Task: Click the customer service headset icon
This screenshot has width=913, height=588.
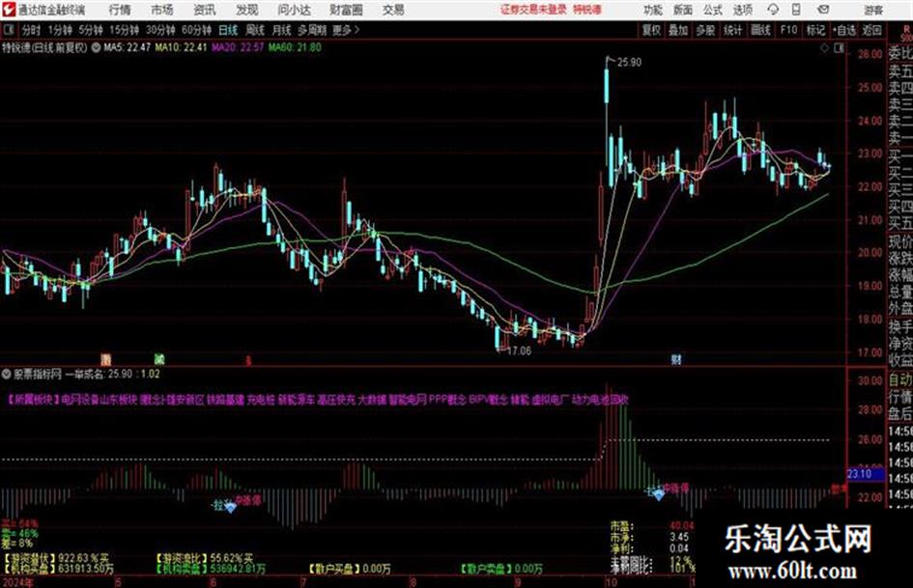Action: click(x=773, y=10)
